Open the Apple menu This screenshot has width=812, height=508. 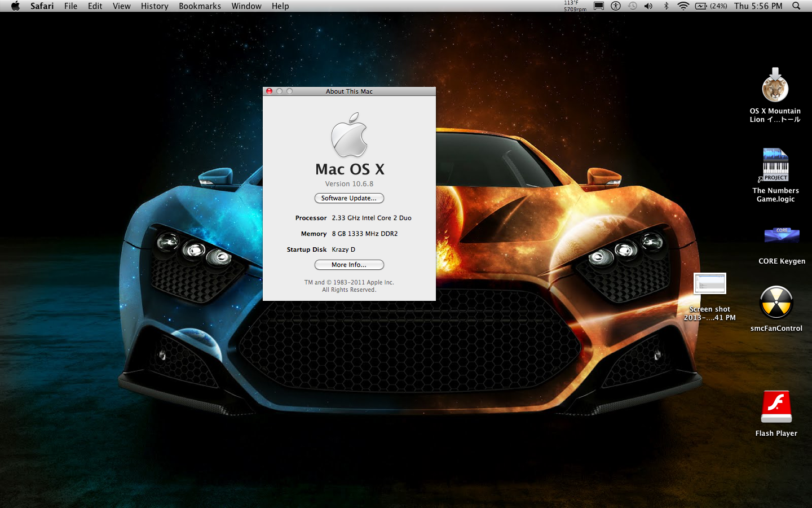(x=15, y=6)
